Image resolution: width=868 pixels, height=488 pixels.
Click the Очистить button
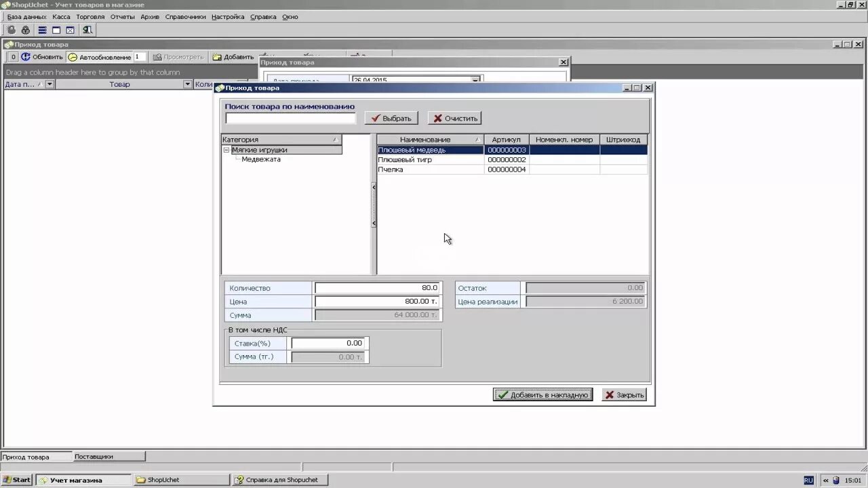[454, 118]
